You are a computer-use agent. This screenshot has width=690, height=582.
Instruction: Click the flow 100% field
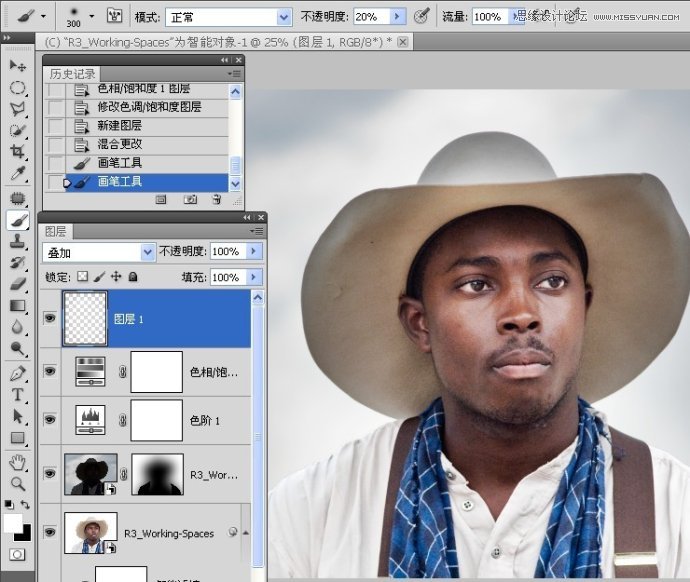490,17
